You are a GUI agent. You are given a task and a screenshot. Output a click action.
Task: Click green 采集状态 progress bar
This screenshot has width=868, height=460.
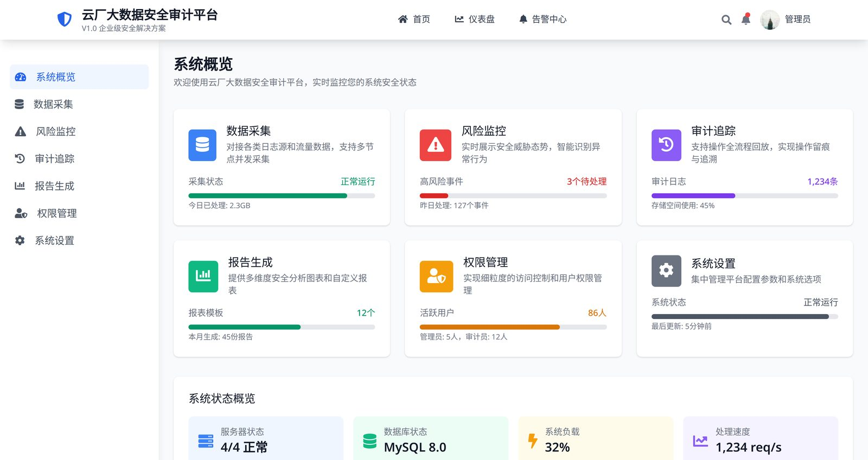tap(282, 196)
